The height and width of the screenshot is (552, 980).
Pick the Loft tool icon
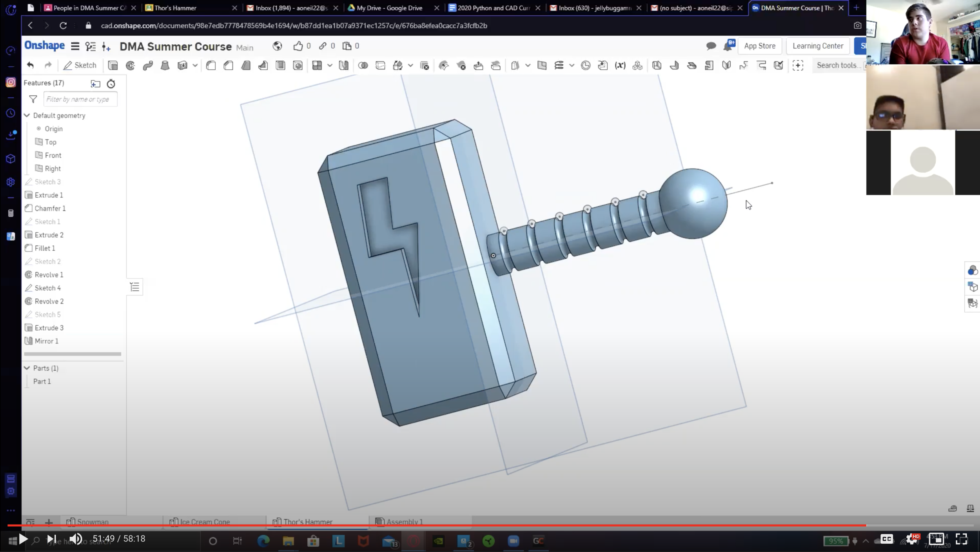165,65
